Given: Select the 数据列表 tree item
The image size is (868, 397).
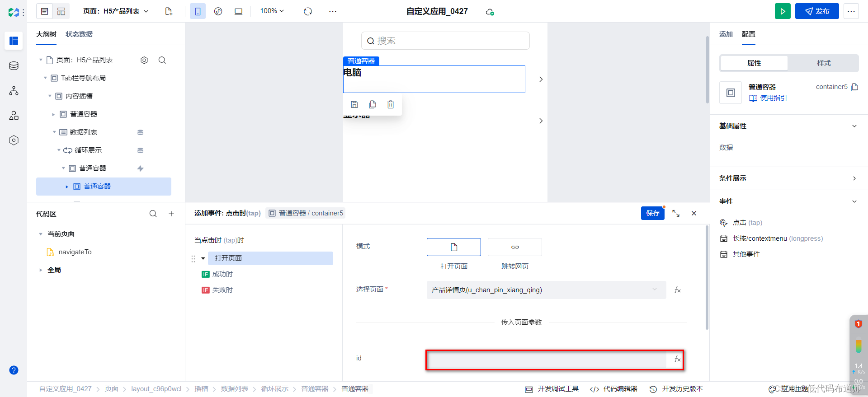Looking at the screenshot, I should [x=84, y=132].
